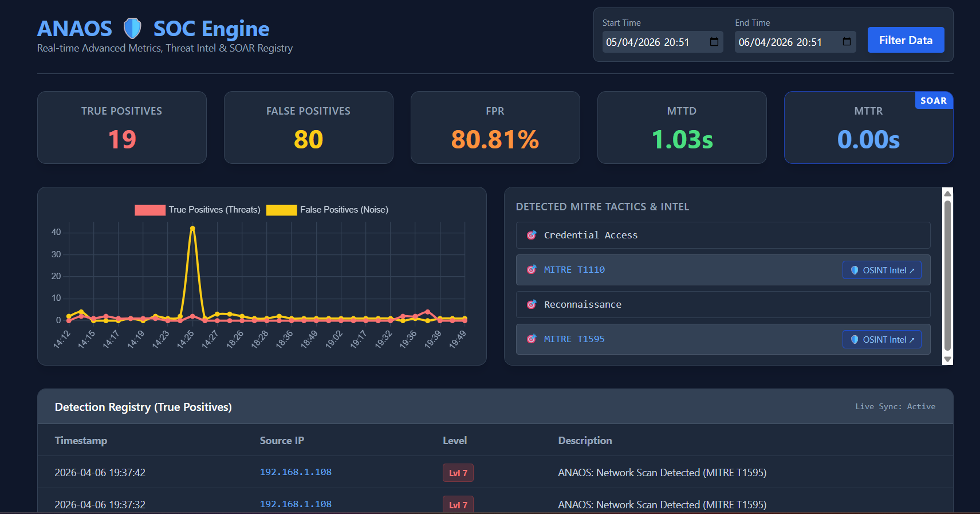Toggle True Positives (Threats) chart legend
This screenshot has width=980, height=514.
198,210
